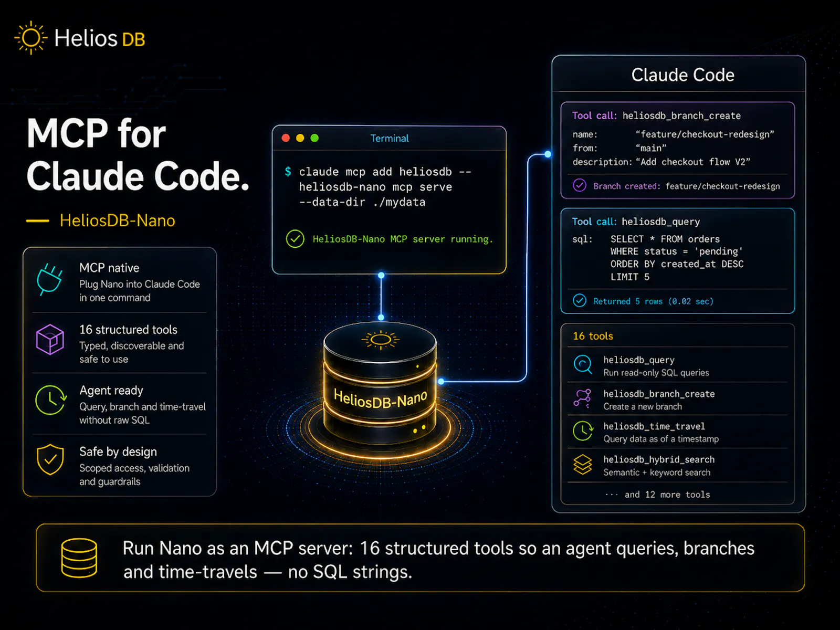The height and width of the screenshot is (630, 840).
Task: Click the 'Agent ready' feature title
Action: pyautogui.click(x=111, y=391)
